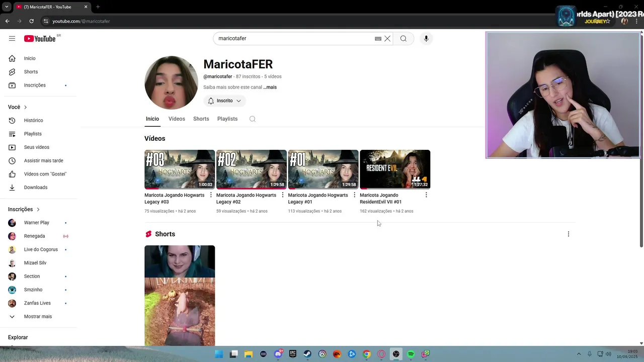Open Epic Games launcher from taskbar
Viewport: 644px width, 362px height.
pyautogui.click(x=293, y=354)
